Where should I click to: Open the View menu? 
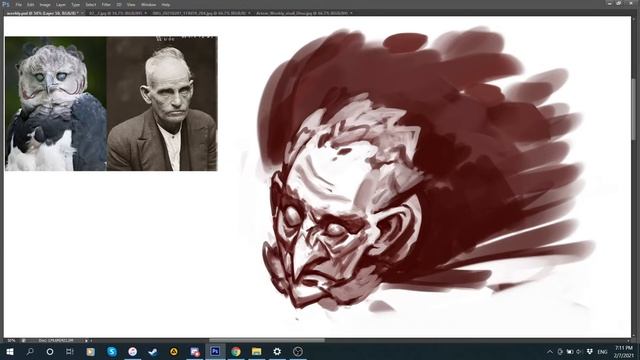(x=131, y=5)
